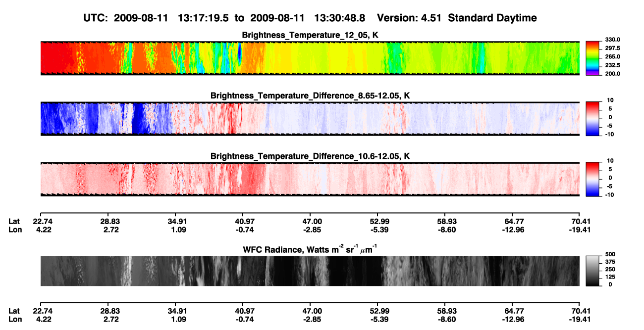Viewport: 644px width, 330px height.
Task: Click the Brightness_Temperature_12_05 rainbow color bar
Action: pyautogui.click(x=592, y=57)
